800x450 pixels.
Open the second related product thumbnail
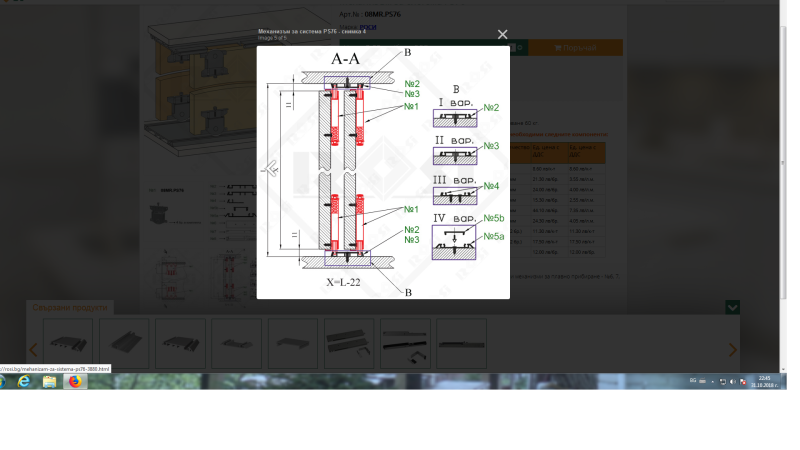[x=124, y=343]
